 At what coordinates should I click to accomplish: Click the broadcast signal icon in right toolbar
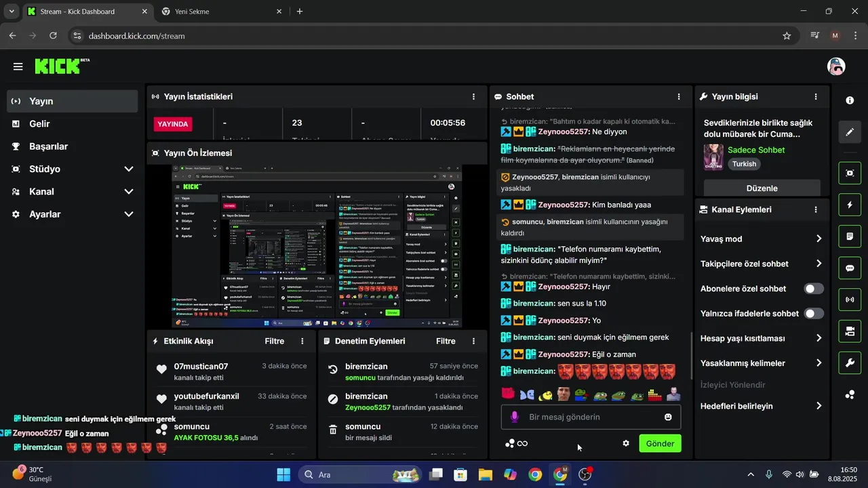tap(850, 300)
